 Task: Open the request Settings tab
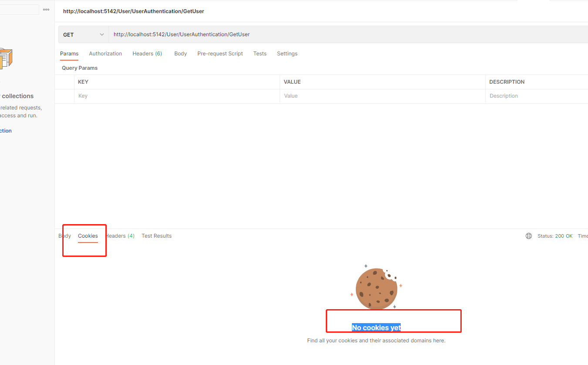click(287, 53)
